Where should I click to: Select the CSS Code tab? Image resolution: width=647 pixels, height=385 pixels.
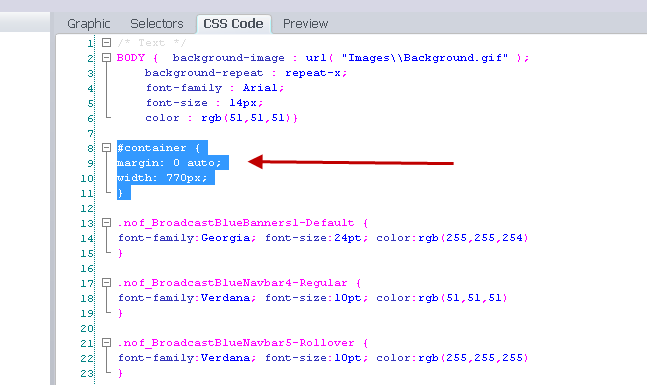tap(234, 24)
